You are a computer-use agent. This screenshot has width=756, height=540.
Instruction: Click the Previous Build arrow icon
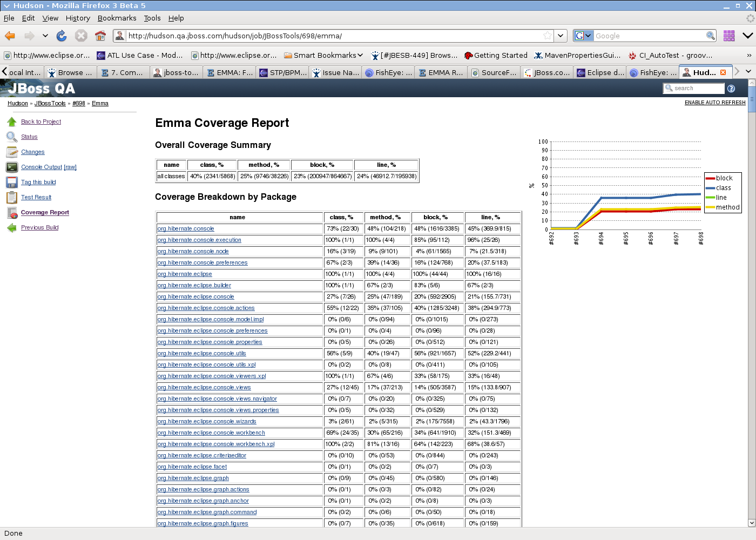coord(12,227)
